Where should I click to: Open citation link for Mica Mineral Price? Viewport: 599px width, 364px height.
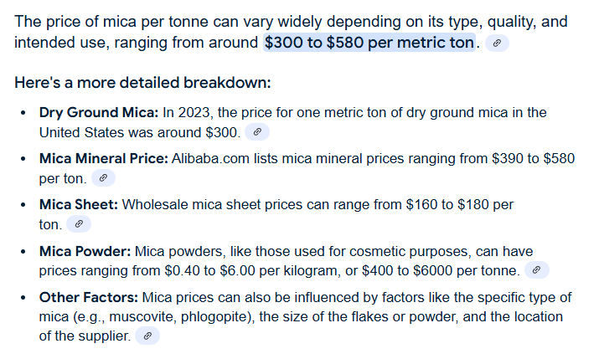pyautogui.click(x=103, y=177)
